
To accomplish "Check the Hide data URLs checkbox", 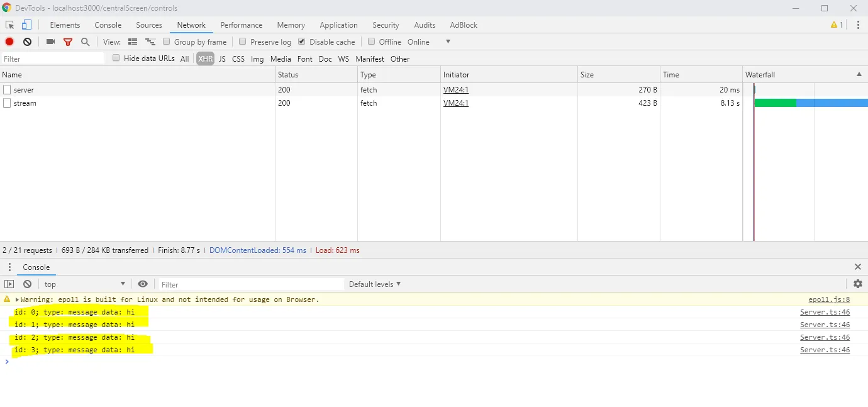I will (x=116, y=58).
